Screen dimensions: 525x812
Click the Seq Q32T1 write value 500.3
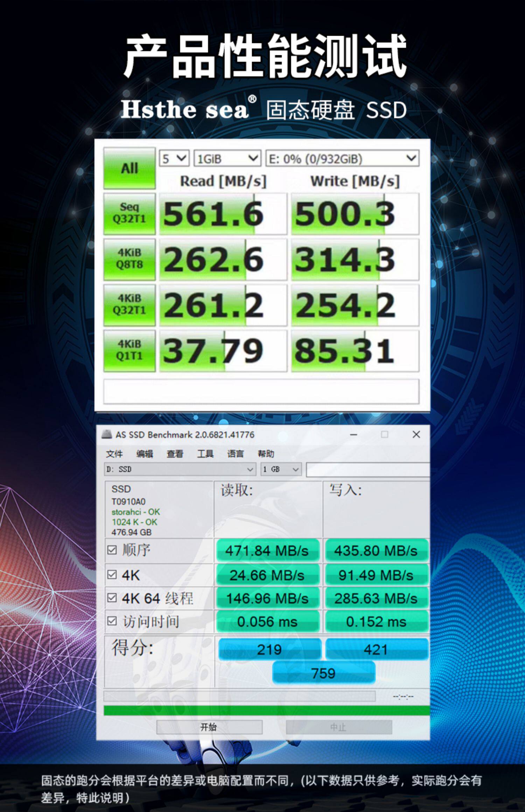pos(355,214)
